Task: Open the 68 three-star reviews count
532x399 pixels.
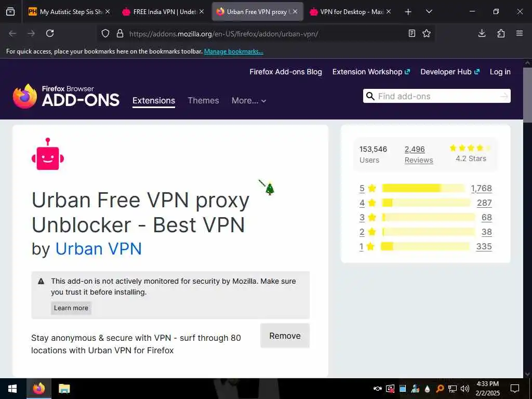Action: pyautogui.click(x=487, y=218)
